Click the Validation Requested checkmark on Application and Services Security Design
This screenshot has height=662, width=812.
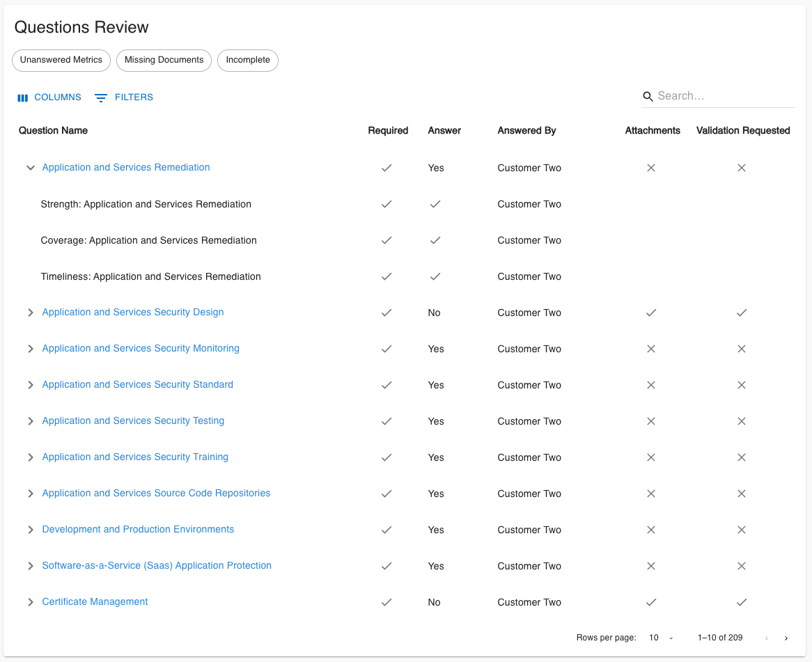(x=742, y=313)
